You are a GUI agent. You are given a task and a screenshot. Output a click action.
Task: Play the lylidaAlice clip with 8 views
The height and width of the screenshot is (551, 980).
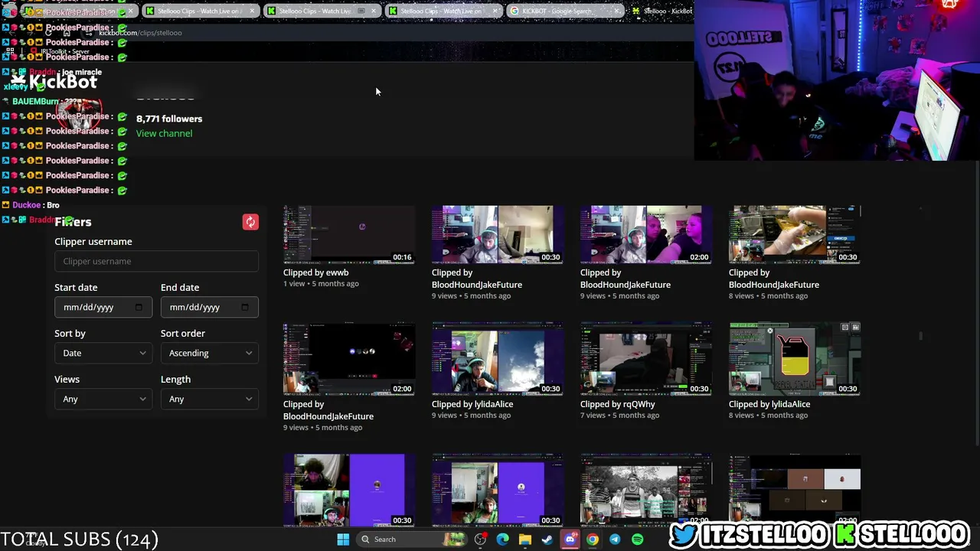[x=795, y=359]
